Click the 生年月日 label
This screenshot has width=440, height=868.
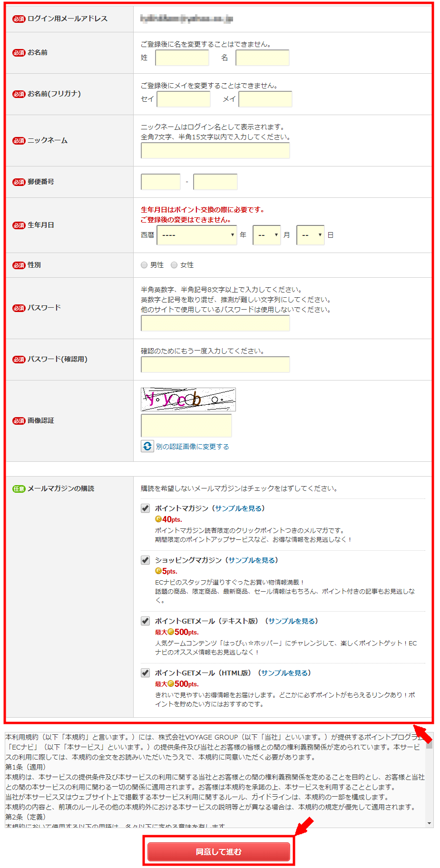pyautogui.click(x=41, y=225)
